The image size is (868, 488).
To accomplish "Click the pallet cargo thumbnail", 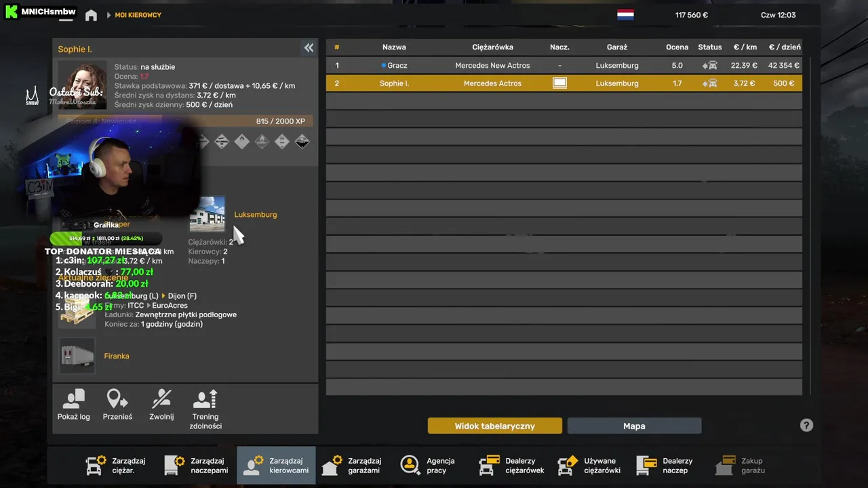I will 77,311.
